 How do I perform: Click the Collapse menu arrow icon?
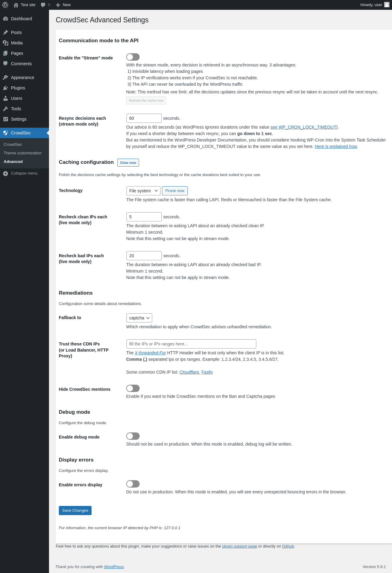click(6, 173)
